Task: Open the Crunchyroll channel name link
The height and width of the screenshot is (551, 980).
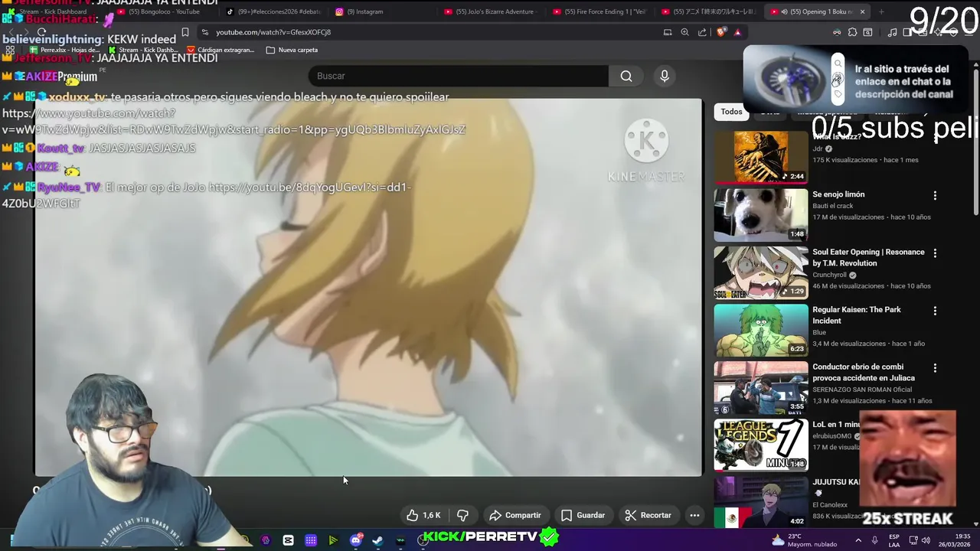Action: coord(829,275)
